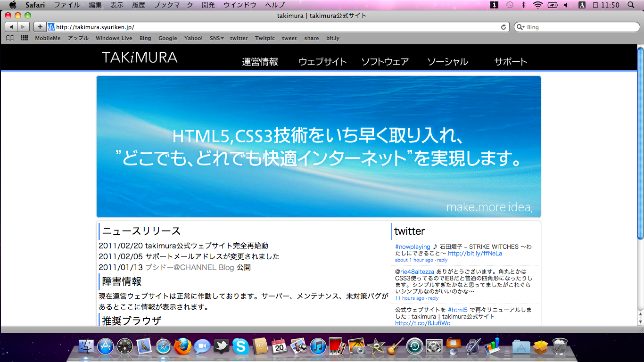
Task: Click the #html5 hashtag link
Action: point(457,310)
